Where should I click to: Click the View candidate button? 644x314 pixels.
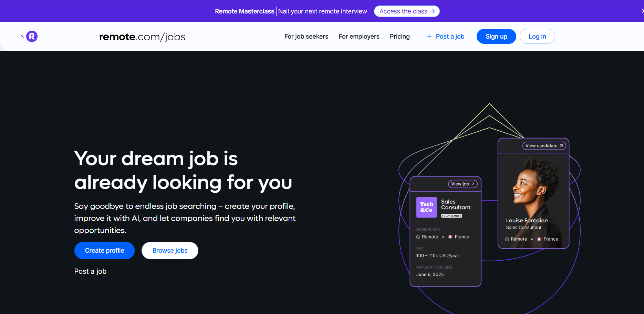(x=544, y=146)
